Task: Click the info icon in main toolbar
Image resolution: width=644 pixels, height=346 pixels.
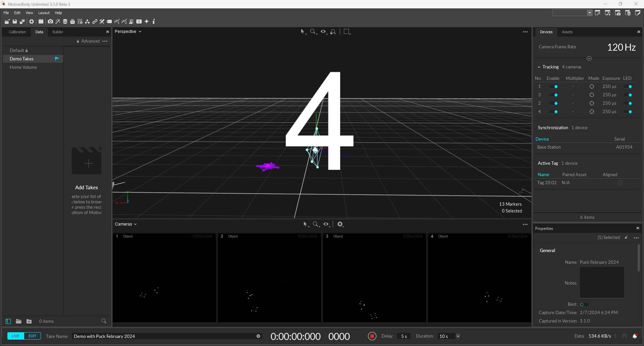Action: tap(154, 21)
